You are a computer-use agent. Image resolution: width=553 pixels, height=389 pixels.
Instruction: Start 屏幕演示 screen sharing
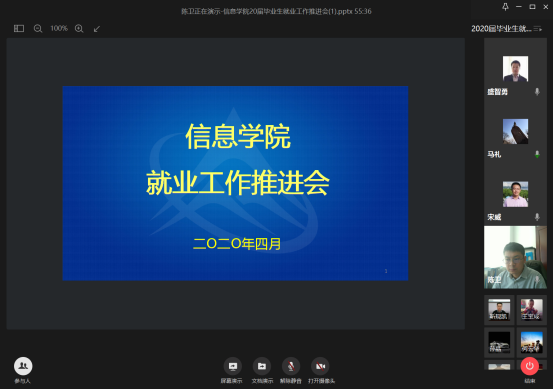tap(232, 366)
